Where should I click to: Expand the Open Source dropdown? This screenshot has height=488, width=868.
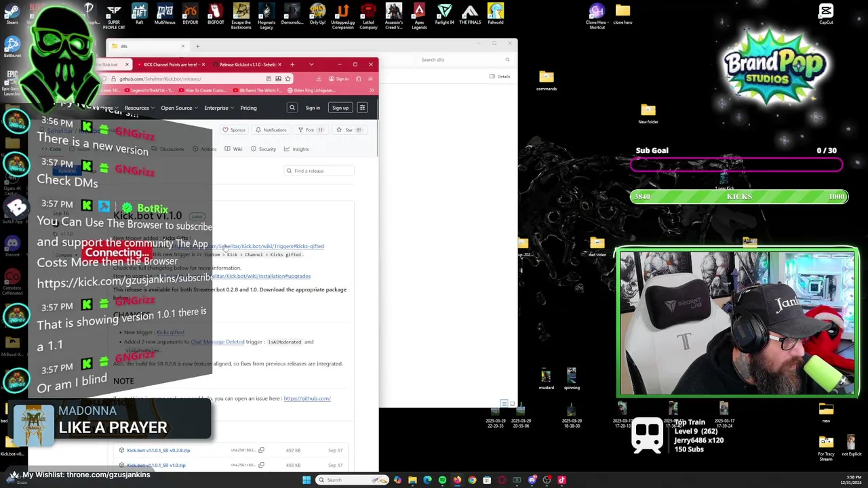pos(179,108)
